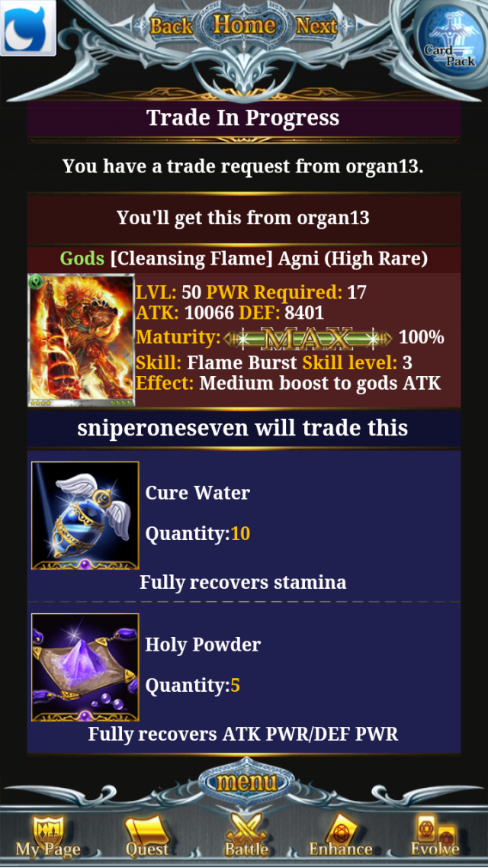488x868 pixels.
Task: Tap the blue Mobage logo icon
Action: pos(28,27)
